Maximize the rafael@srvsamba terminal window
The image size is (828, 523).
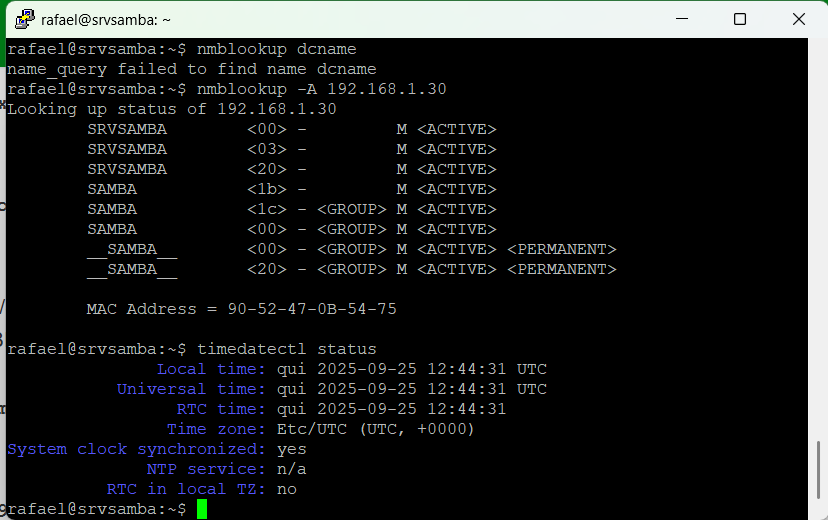740,19
